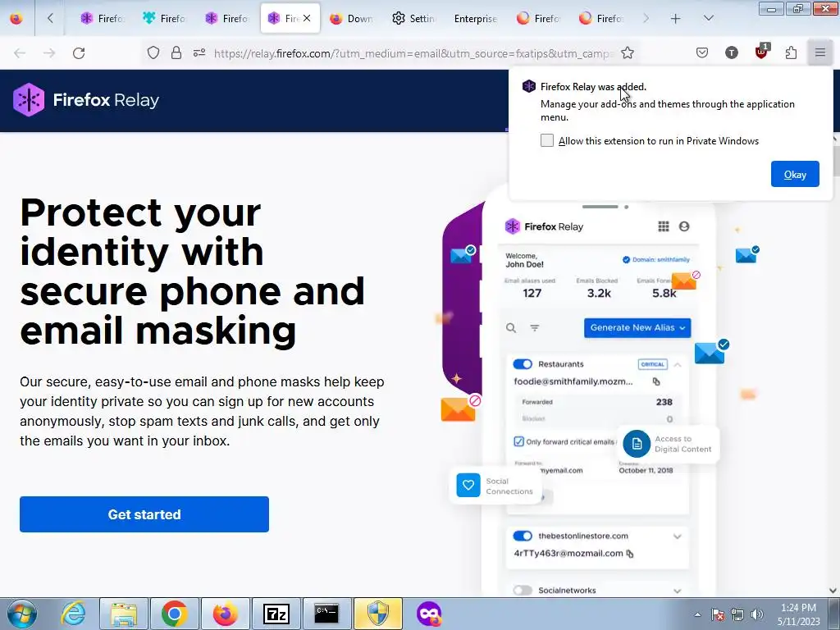Toggle thebestonlinestore.com alias switch
Screen dimensions: 840x630
[523, 536]
